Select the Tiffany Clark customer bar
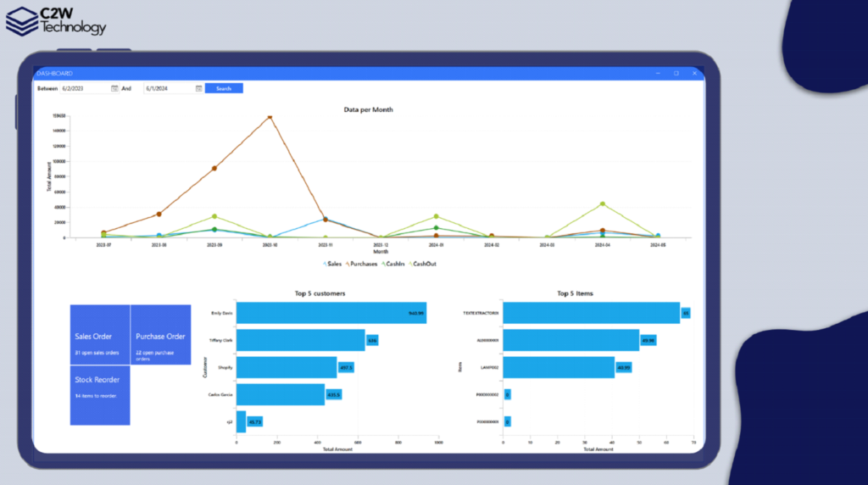This screenshot has height=485, width=868. point(300,340)
